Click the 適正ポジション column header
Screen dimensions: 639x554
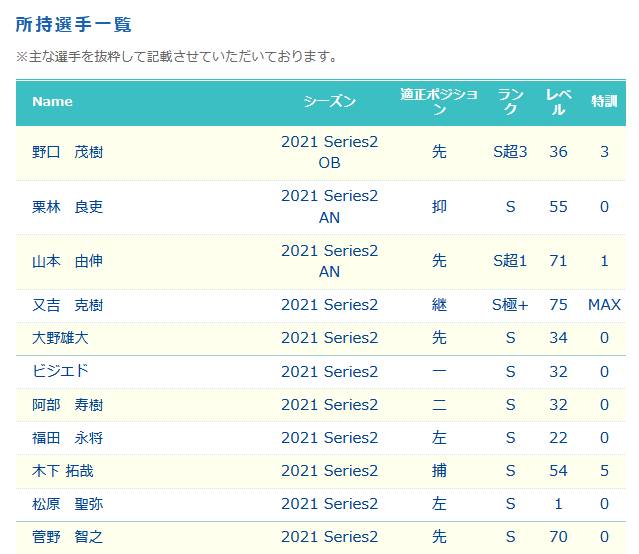click(439, 102)
